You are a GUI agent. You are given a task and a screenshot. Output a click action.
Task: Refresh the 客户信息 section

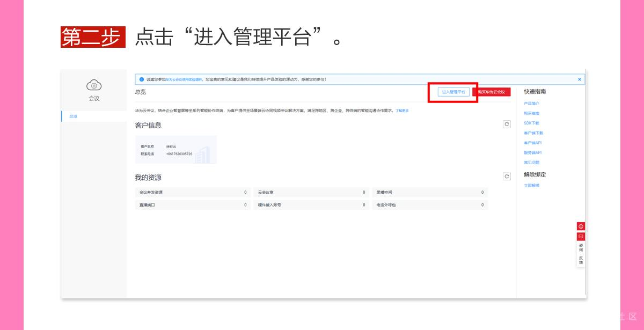pos(507,124)
